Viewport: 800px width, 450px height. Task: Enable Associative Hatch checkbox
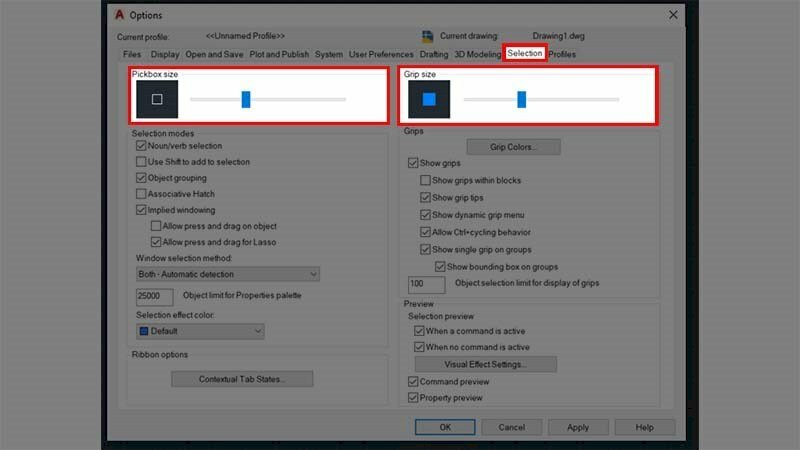(x=141, y=194)
